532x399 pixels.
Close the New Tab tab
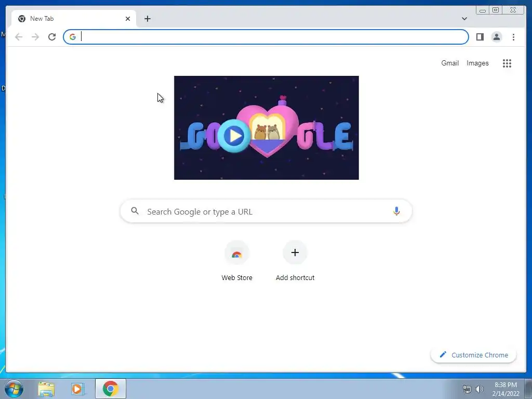tap(128, 19)
